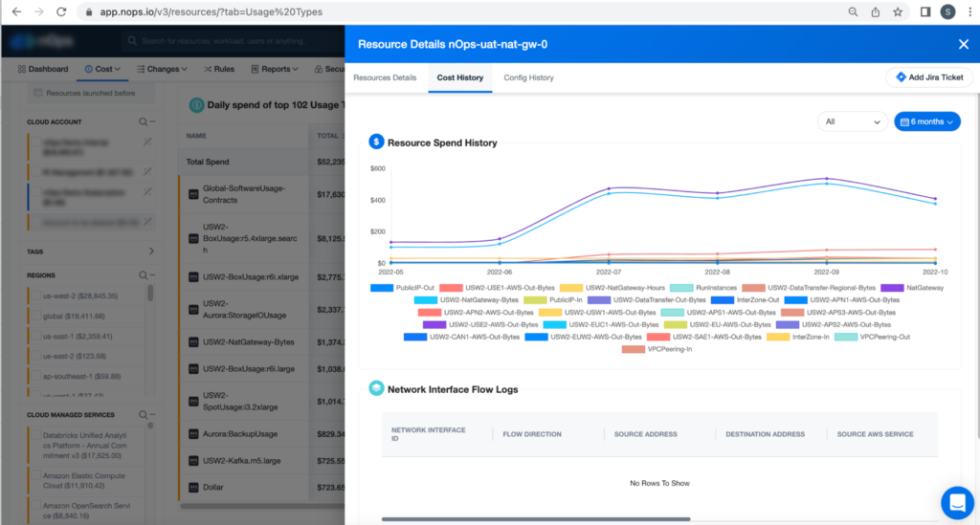The image size is (980, 525).
Task: Click the chat support bubble icon
Action: [x=957, y=502]
